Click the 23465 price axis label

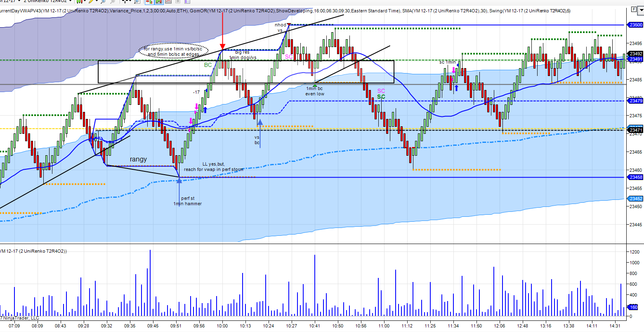[x=636, y=152]
